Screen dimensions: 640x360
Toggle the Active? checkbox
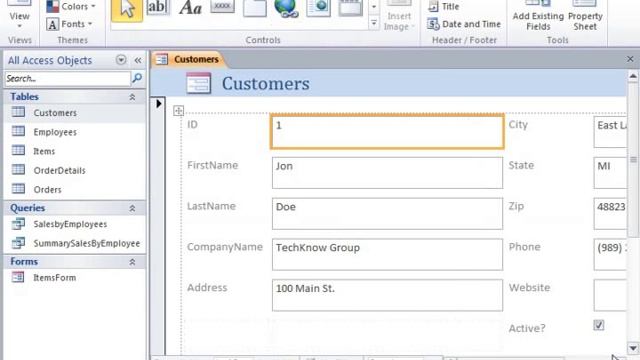coord(599,325)
